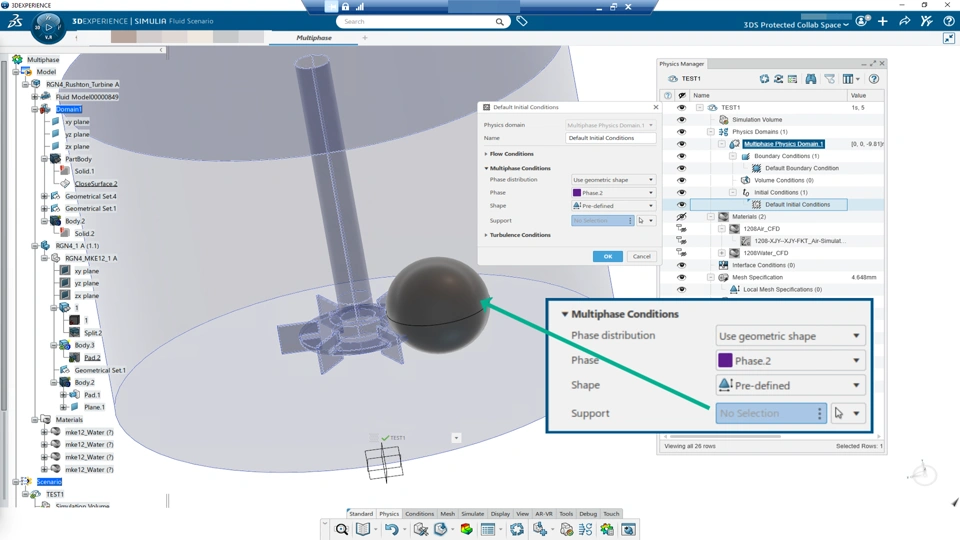
Task: Expand the Flow Conditions section
Action: click(486, 154)
